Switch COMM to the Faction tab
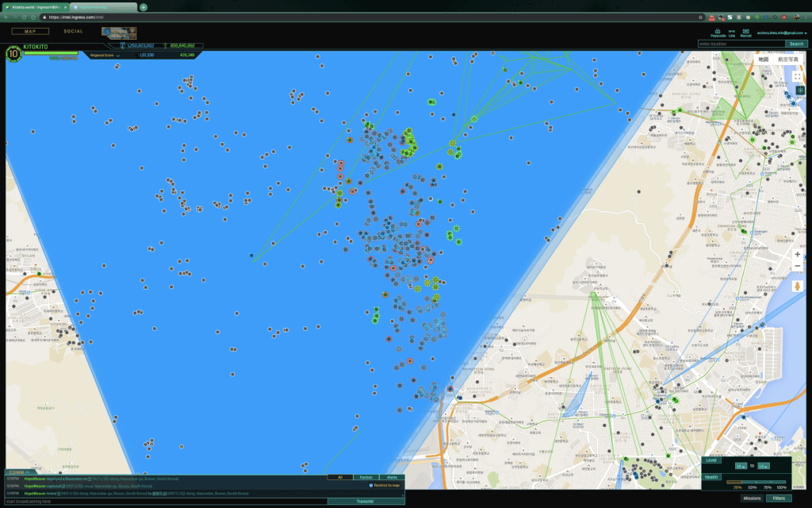 [x=366, y=477]
